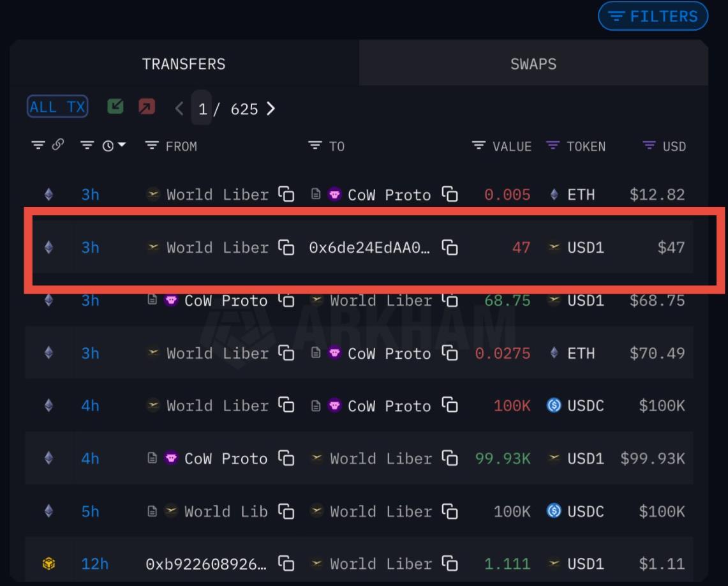
Task: Copy CoW Proto address in the 4h USDC row
Action: tap(449, 405)
